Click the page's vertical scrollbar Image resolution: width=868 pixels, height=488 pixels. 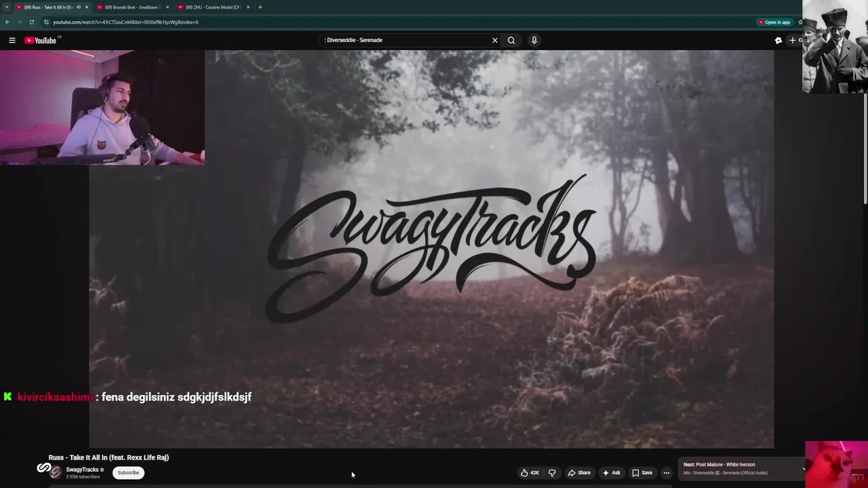[x=865, y=149]
